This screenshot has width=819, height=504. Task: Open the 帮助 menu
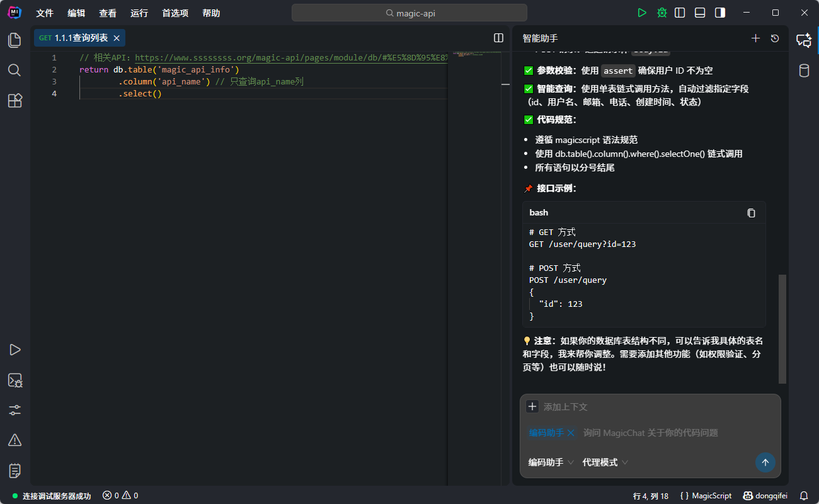(211, 13)
